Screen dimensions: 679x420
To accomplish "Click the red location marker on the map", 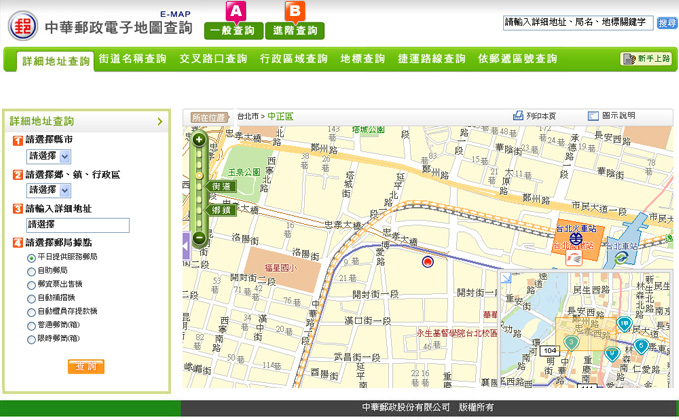I will coord(428,262).
